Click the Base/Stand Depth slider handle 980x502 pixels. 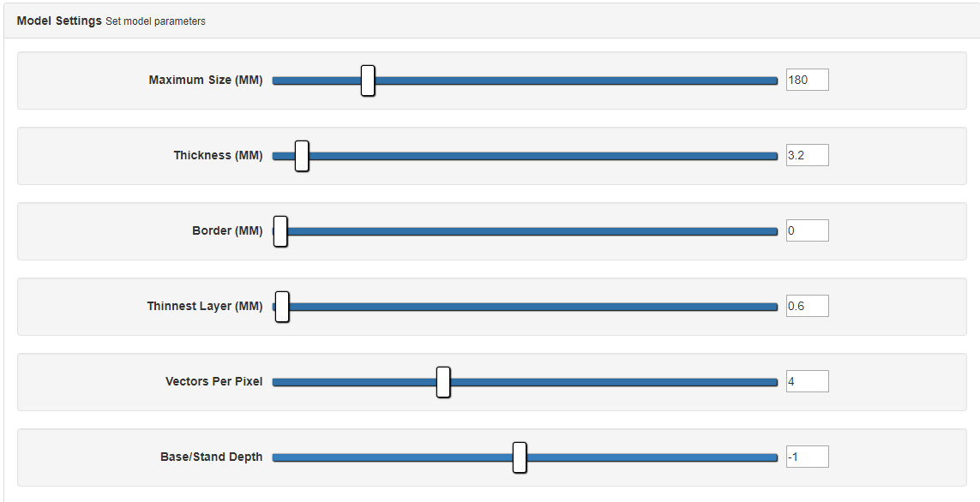point(520,457)
